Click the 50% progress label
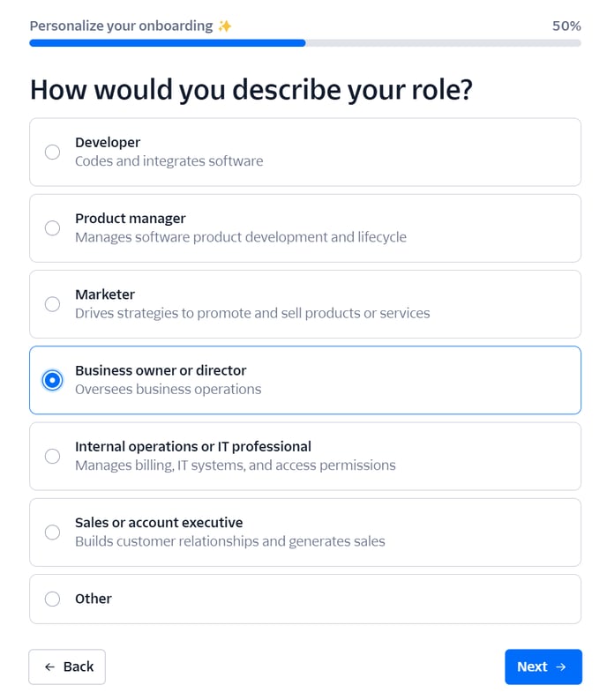 click(x=566, y=26)
